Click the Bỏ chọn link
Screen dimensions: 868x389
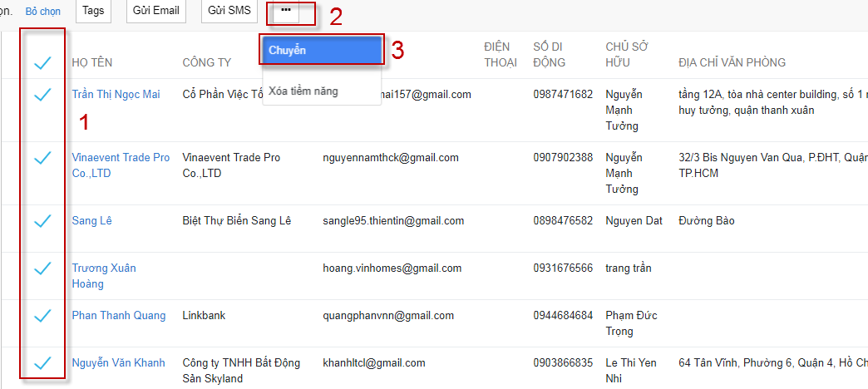43,12
